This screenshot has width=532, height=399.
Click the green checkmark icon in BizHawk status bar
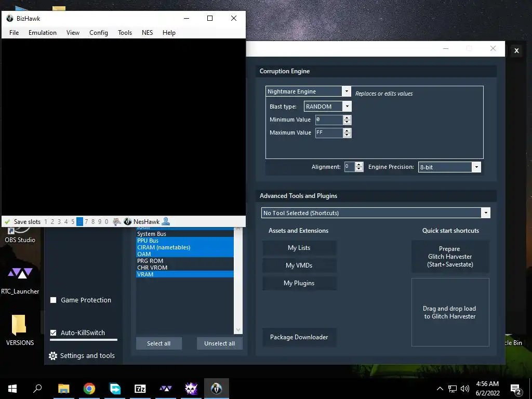point(7,222)
